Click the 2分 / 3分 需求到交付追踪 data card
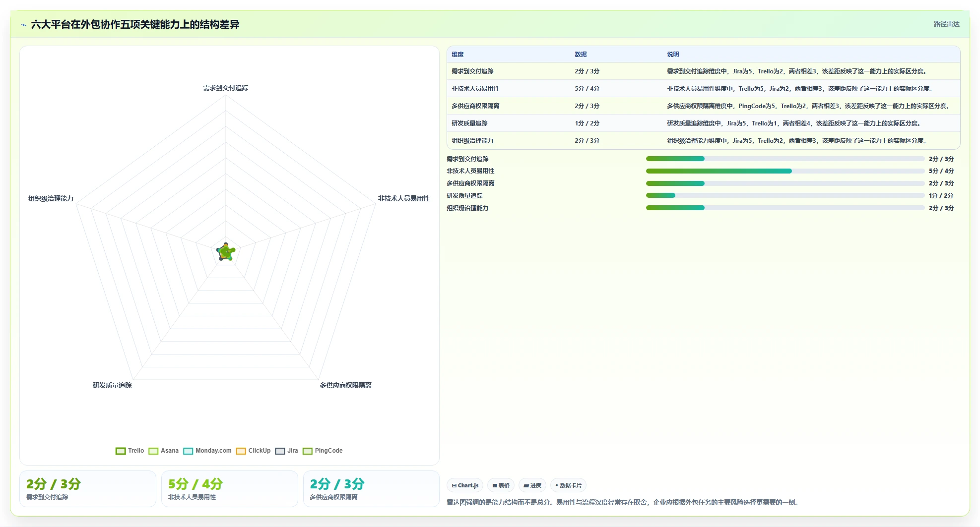This screenshot has height=527, width=980. [88, 489]
